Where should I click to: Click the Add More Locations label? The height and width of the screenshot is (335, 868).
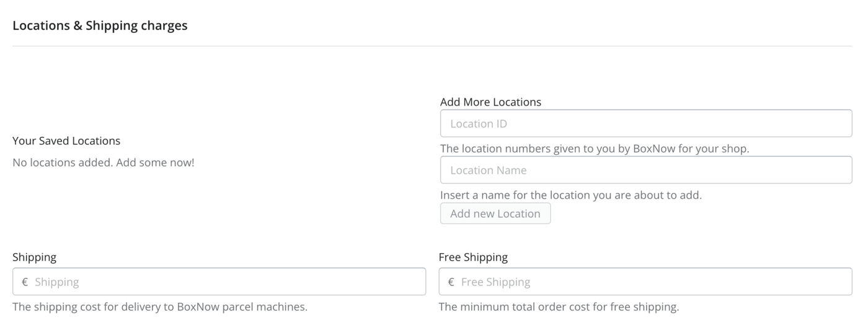point(490,102)
